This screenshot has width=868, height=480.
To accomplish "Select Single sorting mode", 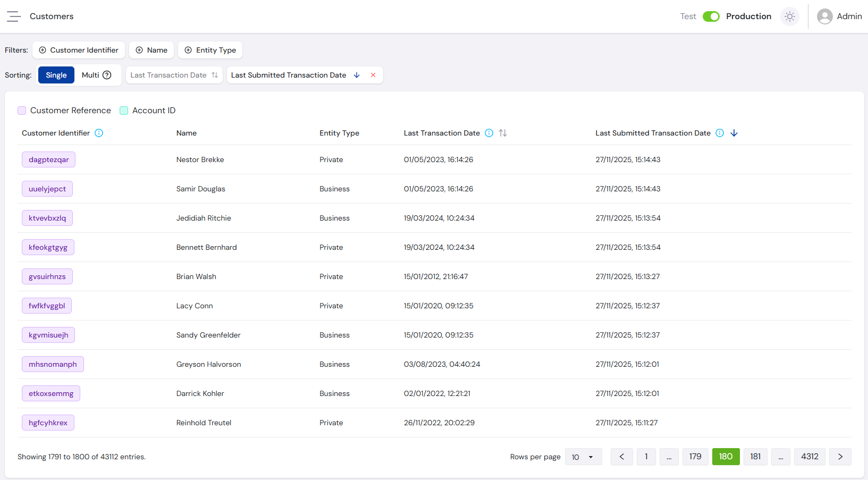I will pyautogui.click(x=56, y=75).
